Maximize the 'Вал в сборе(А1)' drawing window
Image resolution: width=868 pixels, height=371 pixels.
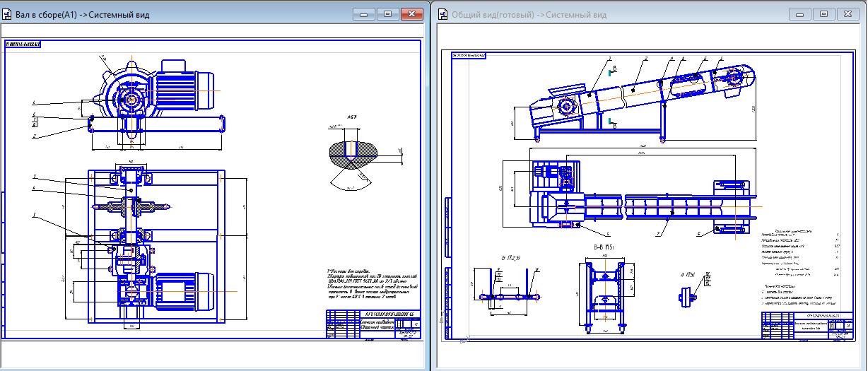click(387, 14)
